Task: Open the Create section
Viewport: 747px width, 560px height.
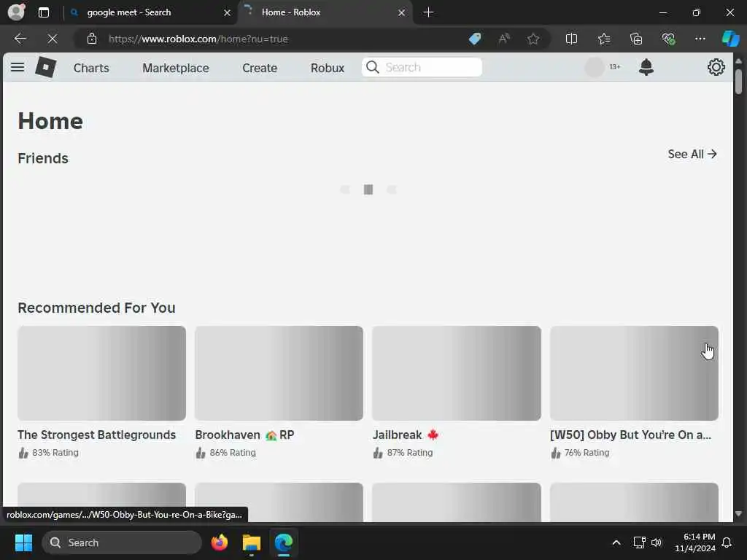Action: pos(260,68)
